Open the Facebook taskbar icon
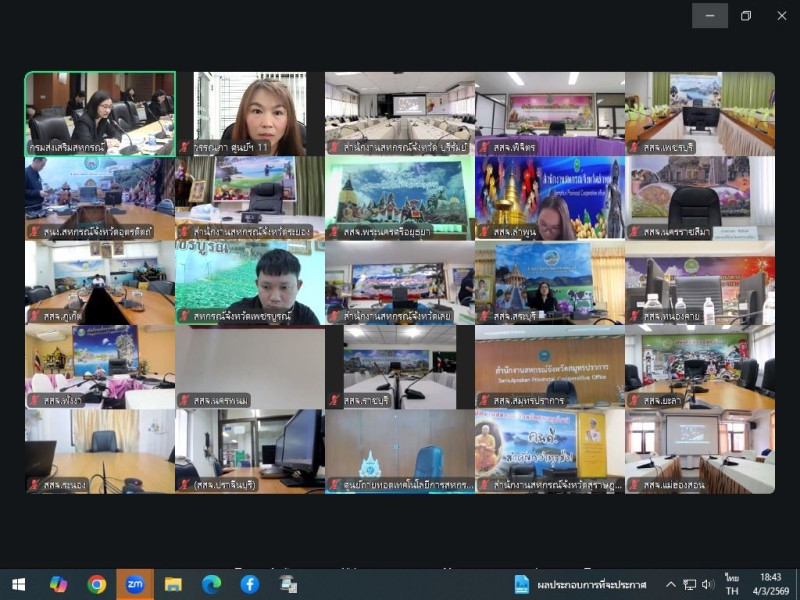Viewport: 800px width, 600px height. [x=249, y=584]
